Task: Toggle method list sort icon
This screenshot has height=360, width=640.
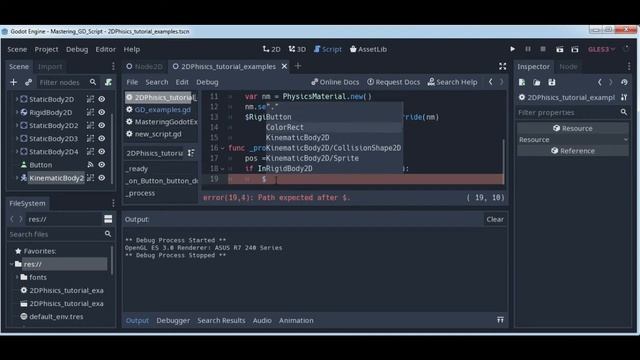Action: [191, 153]
